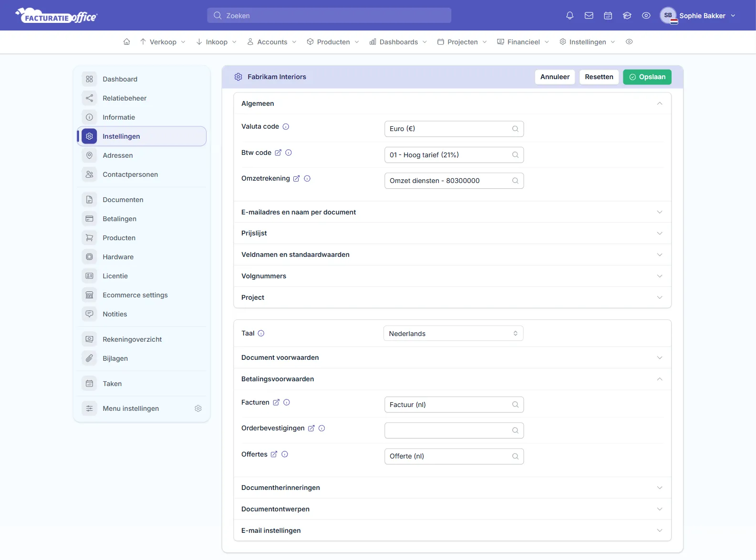
Task: Open the Financieel menu
Action: [x=523, y=42]
